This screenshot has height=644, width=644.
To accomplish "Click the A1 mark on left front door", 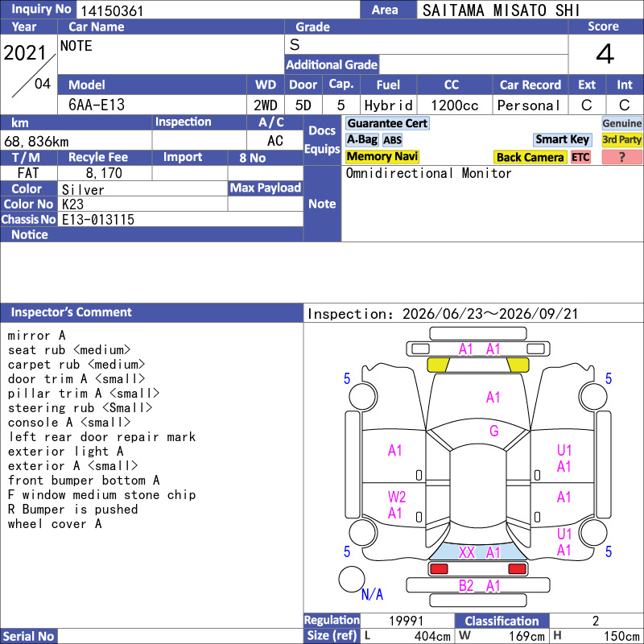I will click(x=394, y=451).
